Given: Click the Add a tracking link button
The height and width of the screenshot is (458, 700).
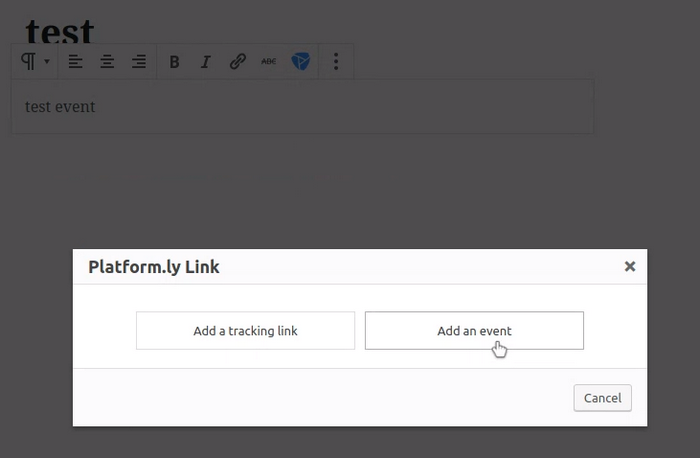Looking at the screenshot, I should tap(246, 331).
